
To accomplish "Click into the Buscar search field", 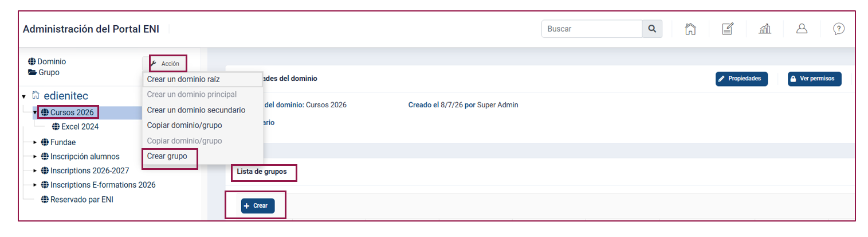I will 592,29.
